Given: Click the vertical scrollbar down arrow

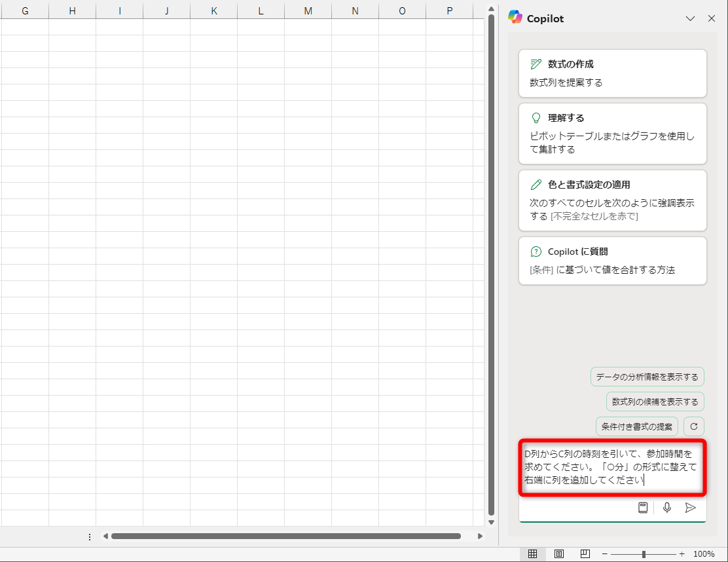Looking at the screenshot, I should coord(491,523).
